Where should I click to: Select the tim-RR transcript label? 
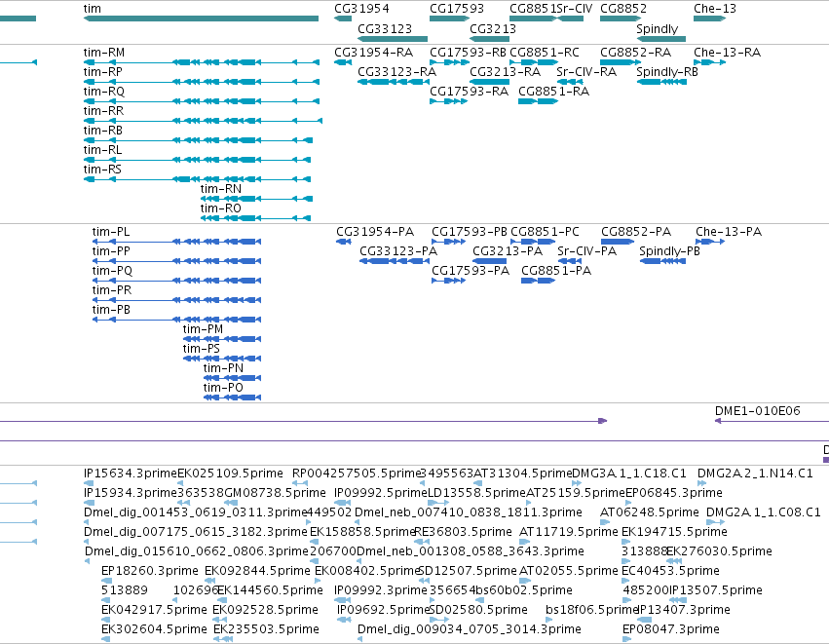click(x=103, y=111)
